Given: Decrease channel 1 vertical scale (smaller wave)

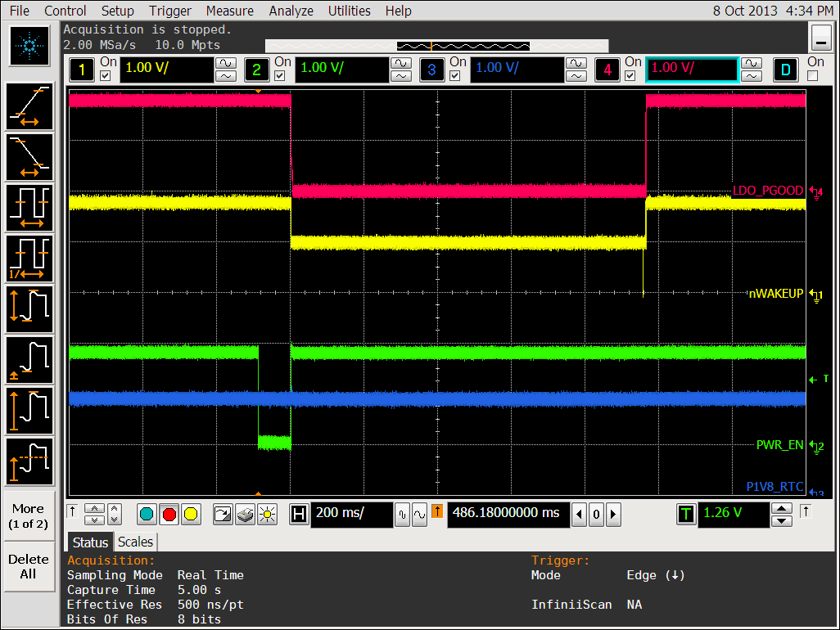Looking at the screenshot, I should 225,76.
